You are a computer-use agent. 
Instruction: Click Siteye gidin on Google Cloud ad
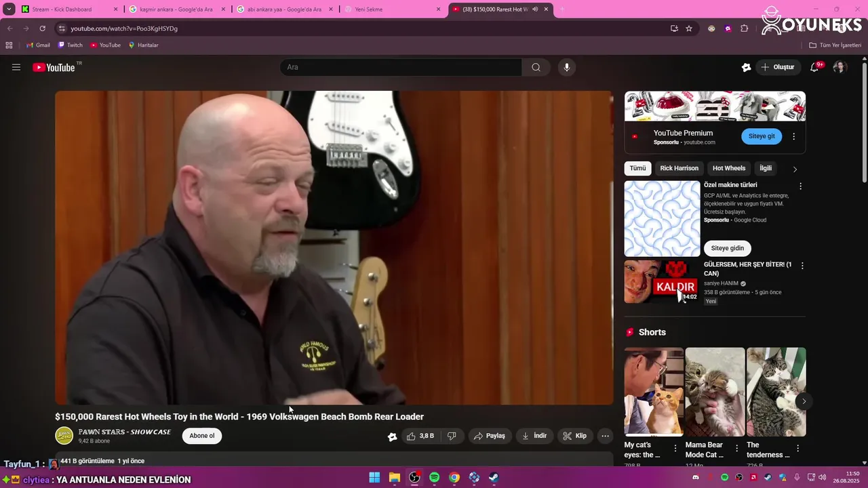pyautogui.click(x=728, y=248)
